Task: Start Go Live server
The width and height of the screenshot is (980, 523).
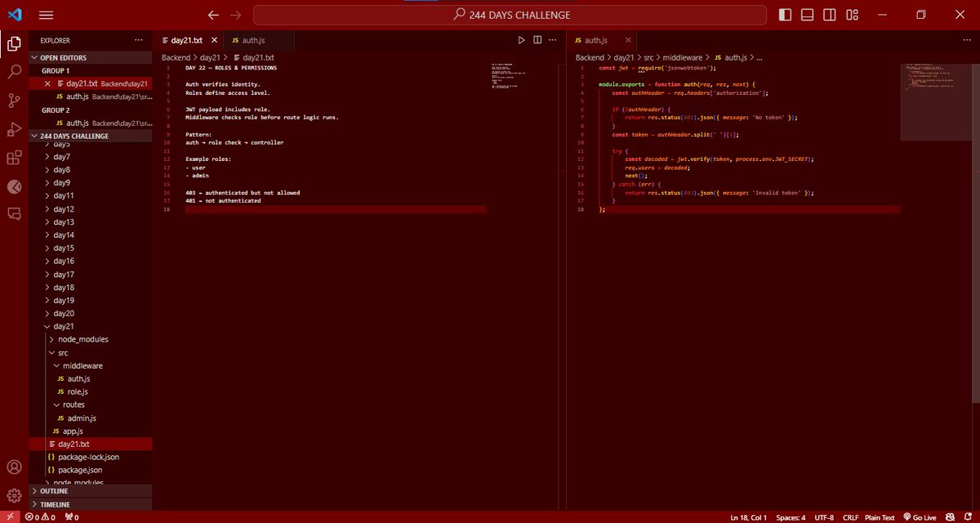Action: click(x=920, y=516)
